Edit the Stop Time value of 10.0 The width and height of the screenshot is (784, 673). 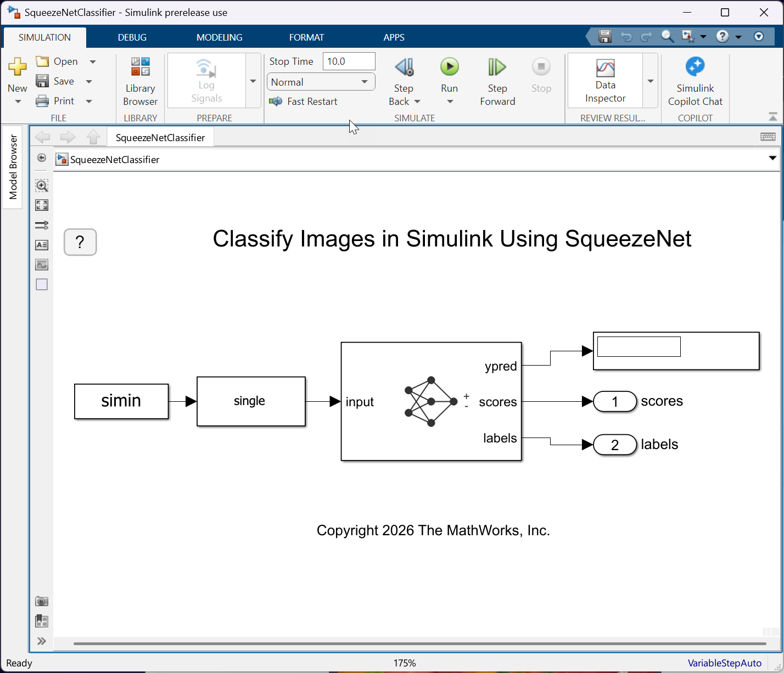coord(349,61)
